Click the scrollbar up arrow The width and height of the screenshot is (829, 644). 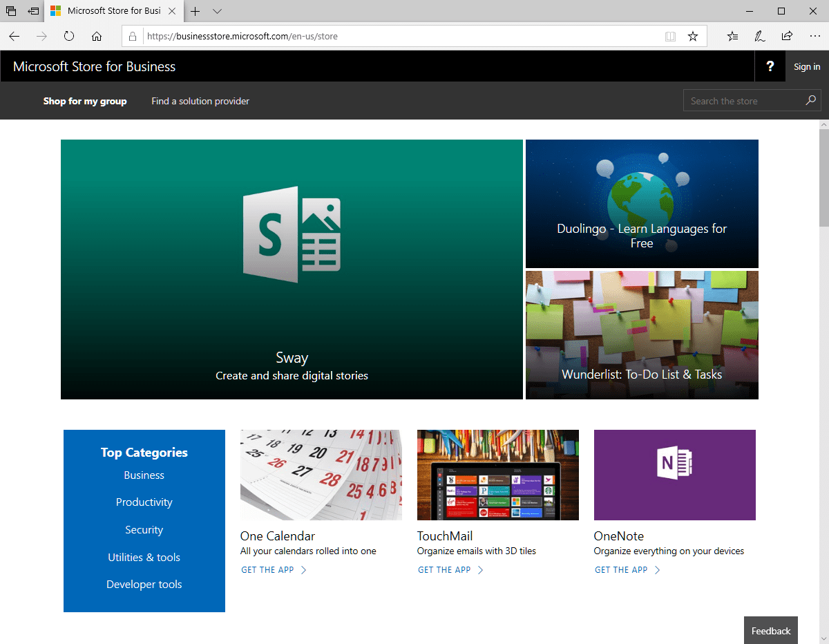[823, 124]
